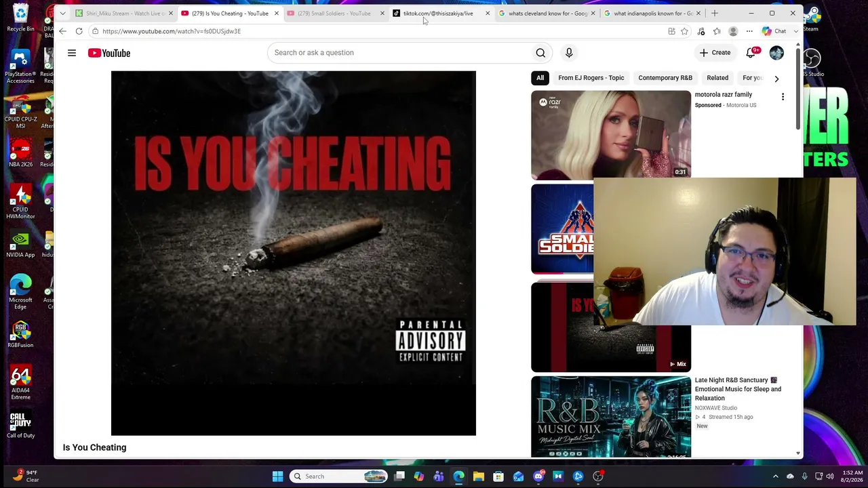Select the All filter chip
Screen dimensions: 868x488
tap(540, 78)
